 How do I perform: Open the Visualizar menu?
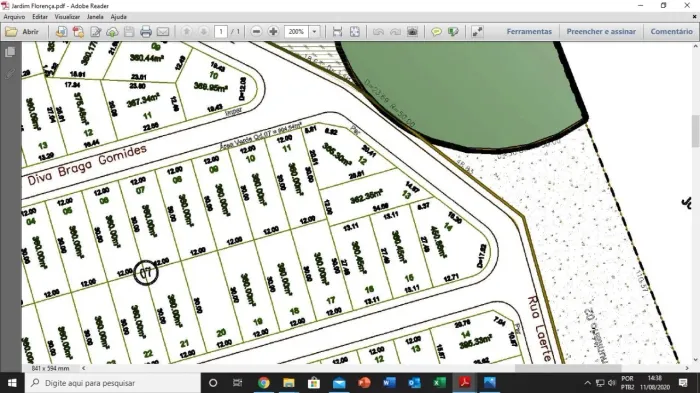[x=67, y=17]
